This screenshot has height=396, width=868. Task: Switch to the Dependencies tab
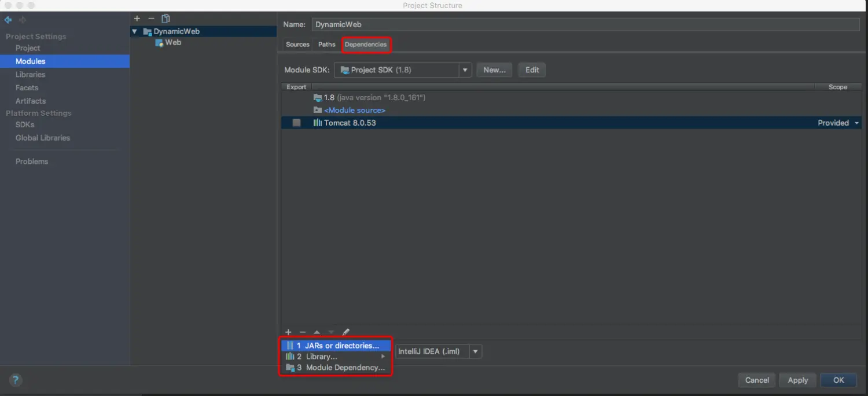(x=366, y=45)
